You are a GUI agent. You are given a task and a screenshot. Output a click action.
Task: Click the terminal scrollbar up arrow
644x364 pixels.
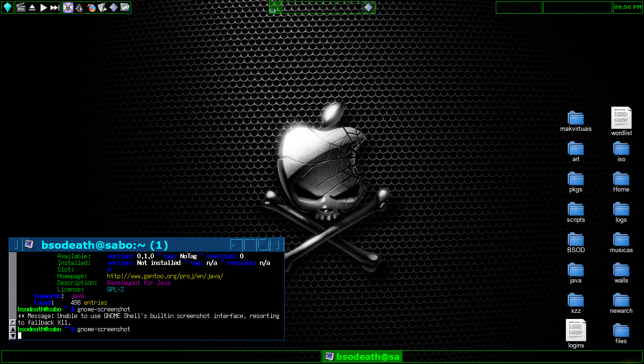coord(13,329)
